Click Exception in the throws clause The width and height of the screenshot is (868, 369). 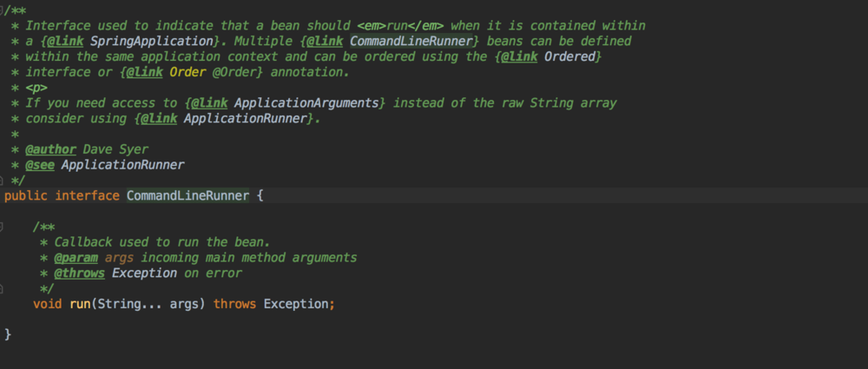point(295,304)
